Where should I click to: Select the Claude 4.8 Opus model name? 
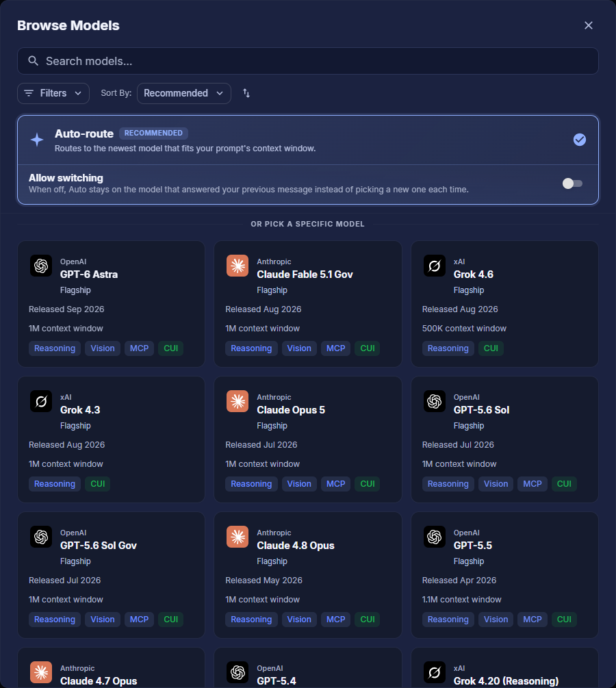(x=295, y=546)
